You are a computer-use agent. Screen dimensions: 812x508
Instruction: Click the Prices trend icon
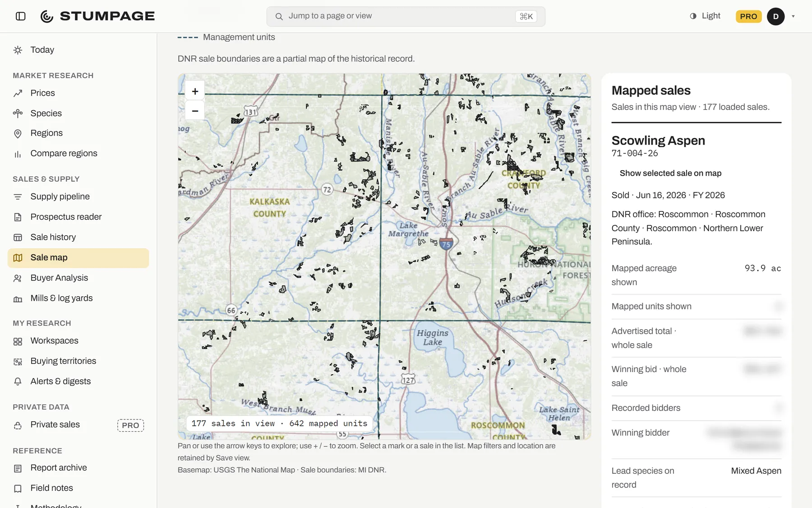(x=18, y=93)
